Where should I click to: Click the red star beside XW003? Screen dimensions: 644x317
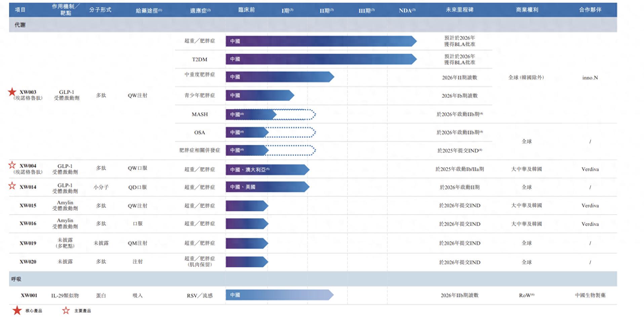click(13, 91)
